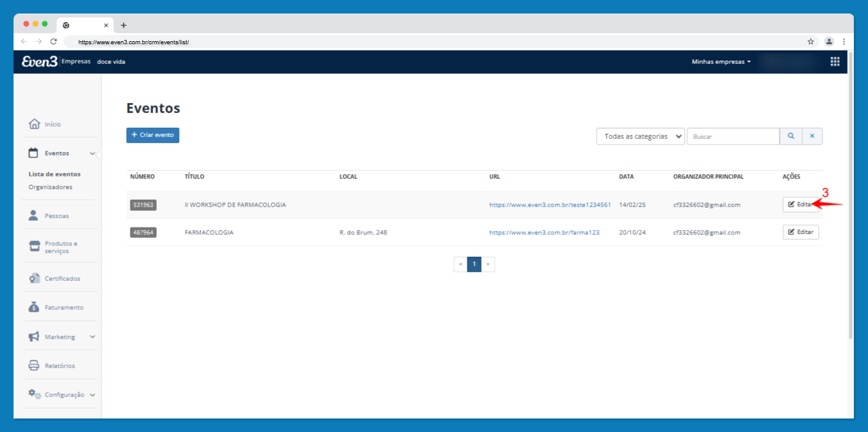Click the Even3 logo
868x432 pixels.
coord(39,61)
